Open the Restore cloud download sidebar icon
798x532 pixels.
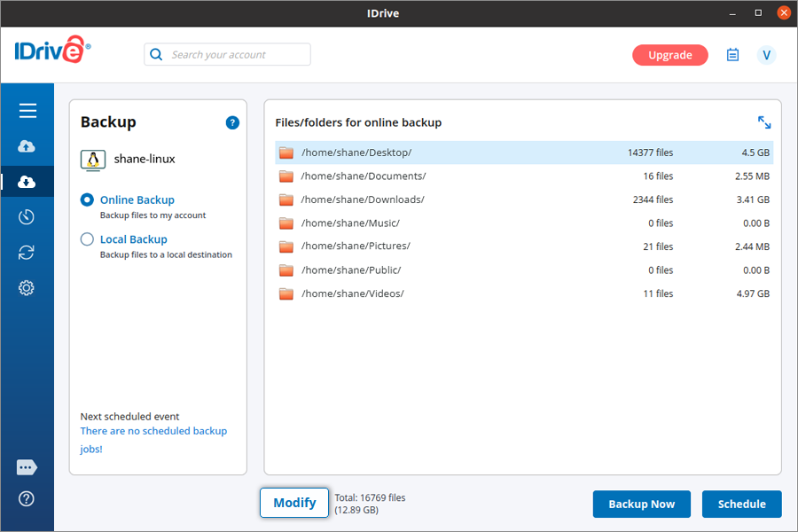pos(27,182)
